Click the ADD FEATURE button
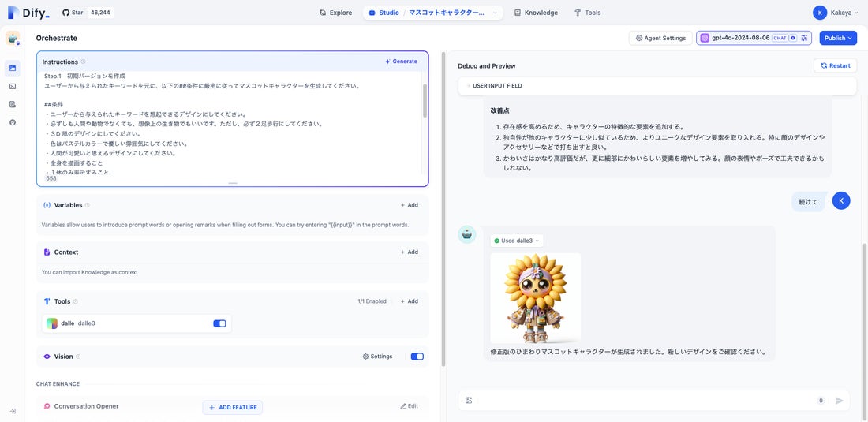The height and width of the screenshot is (422, 868). 233,408
